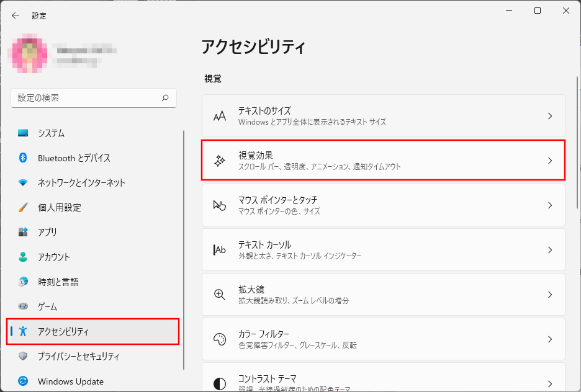Image resolution: width=581 pixels, height=392 pixels.
Task: Click the magnifier icon next to 拡大鏡
Action: coord(220,295)
